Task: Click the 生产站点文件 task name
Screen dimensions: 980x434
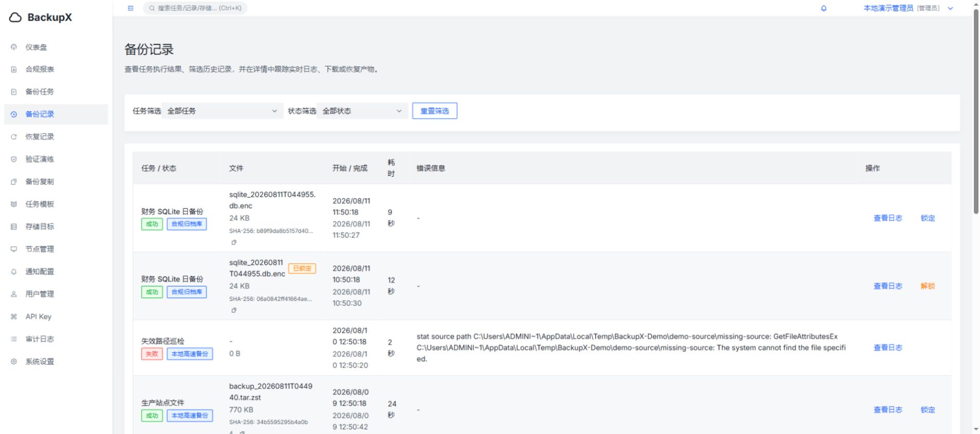Action: point(163,403)
